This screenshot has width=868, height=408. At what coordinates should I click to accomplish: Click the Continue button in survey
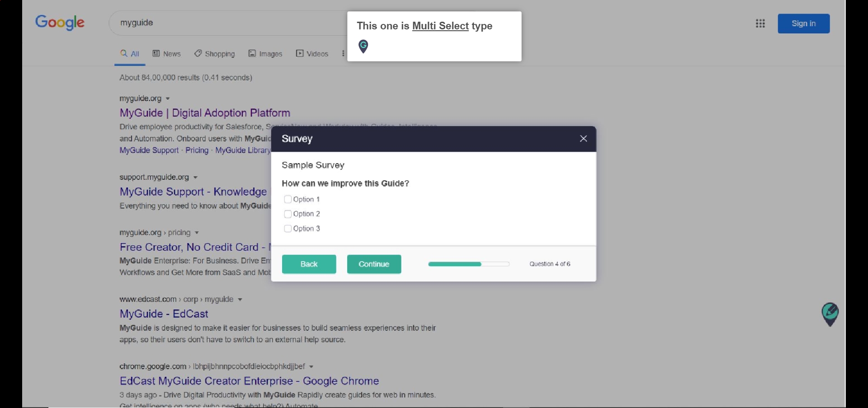tap(374, 264)
